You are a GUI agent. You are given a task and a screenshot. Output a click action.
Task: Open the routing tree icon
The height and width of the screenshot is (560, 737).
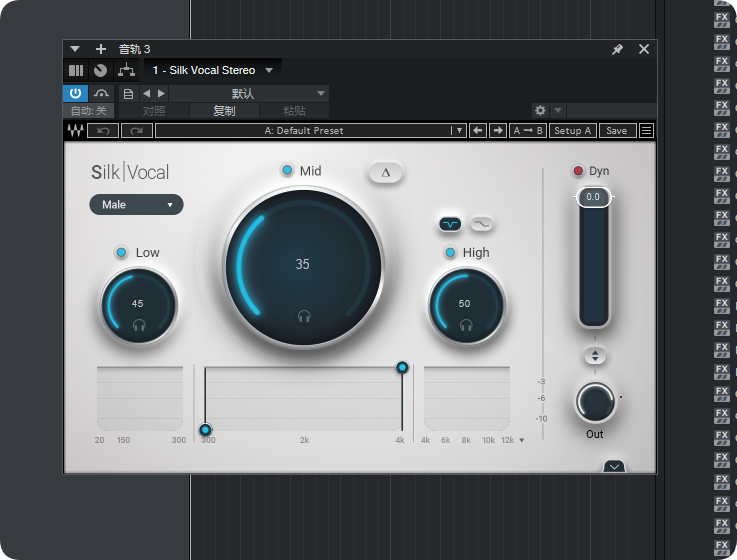(x=126, y=70)
